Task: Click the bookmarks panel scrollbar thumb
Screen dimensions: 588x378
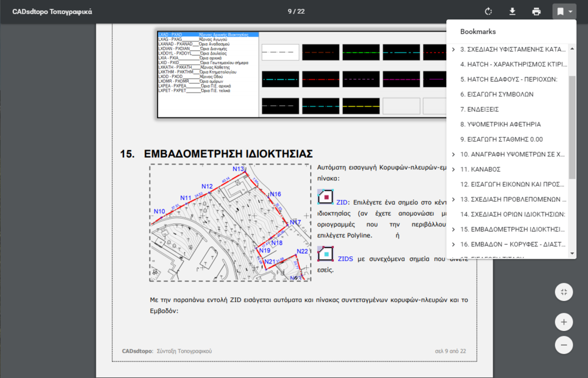Action: click(x=572, y=126)
